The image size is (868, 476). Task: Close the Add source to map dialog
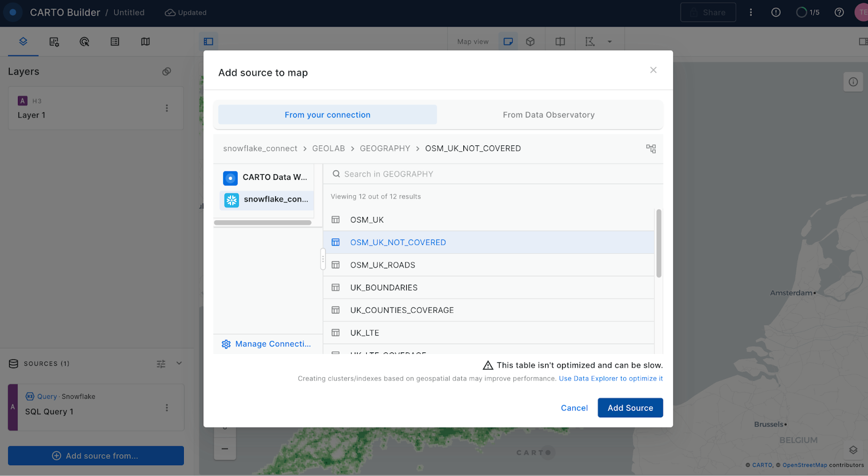pos(653,70)
